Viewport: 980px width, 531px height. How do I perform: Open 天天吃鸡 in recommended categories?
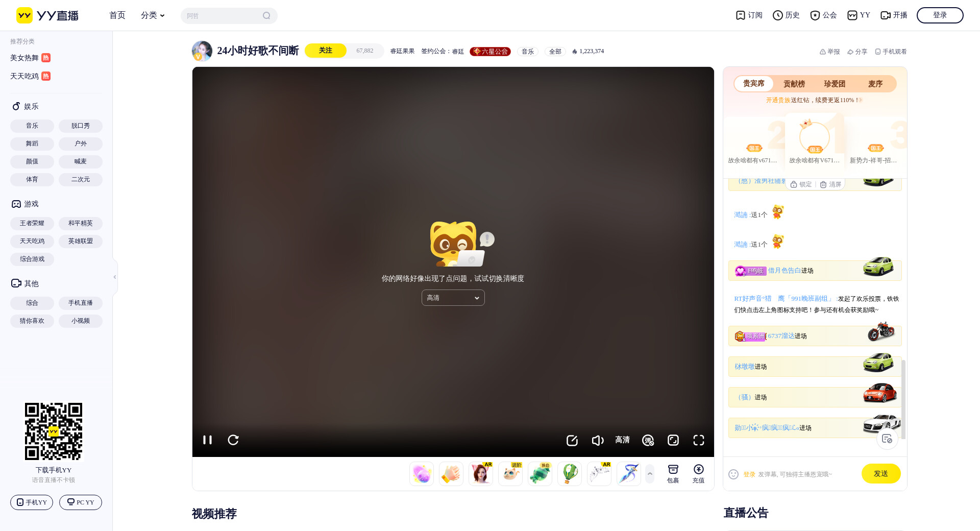point(30,76)
